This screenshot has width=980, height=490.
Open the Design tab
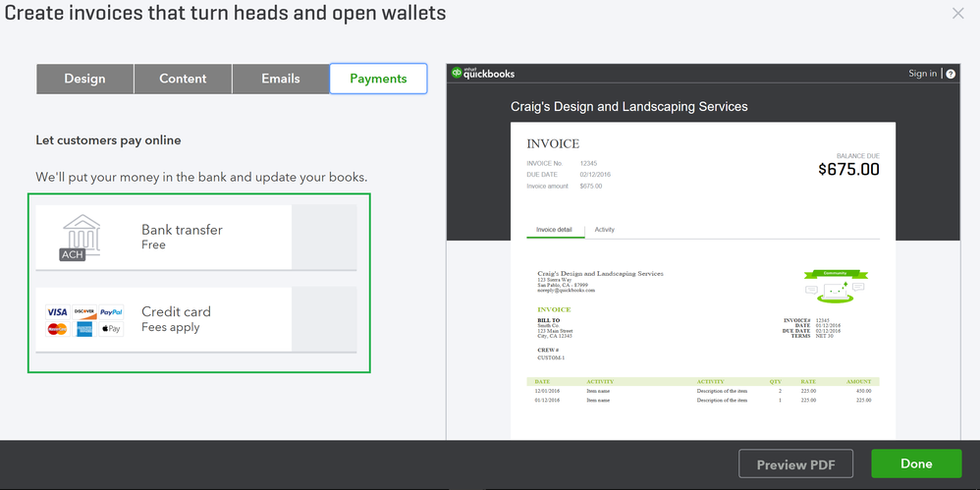click(x=85, y=79)
